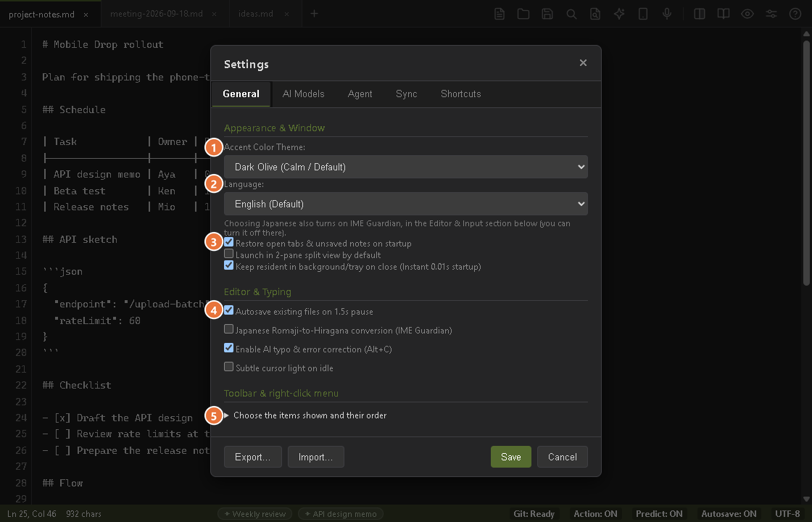
Task: Check Subtle cursor light on idle
Action: tap(228, 367)
